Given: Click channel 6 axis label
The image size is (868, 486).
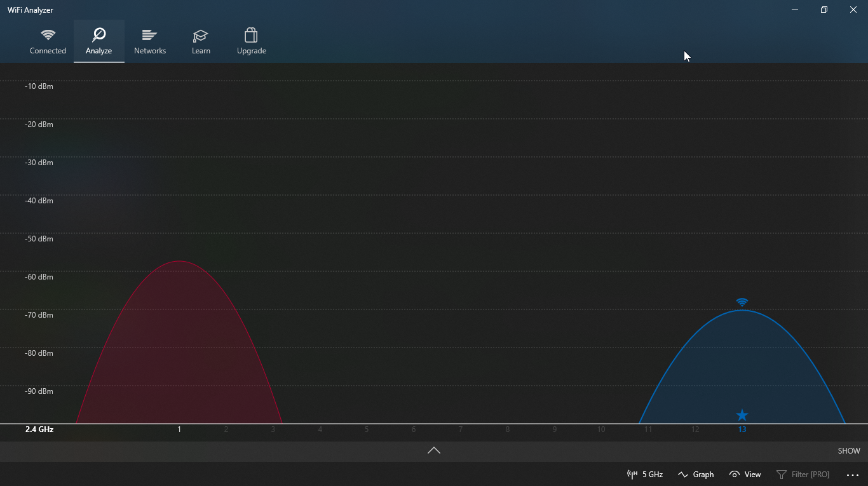Looking at the screenshot, I should pos(414,429).
